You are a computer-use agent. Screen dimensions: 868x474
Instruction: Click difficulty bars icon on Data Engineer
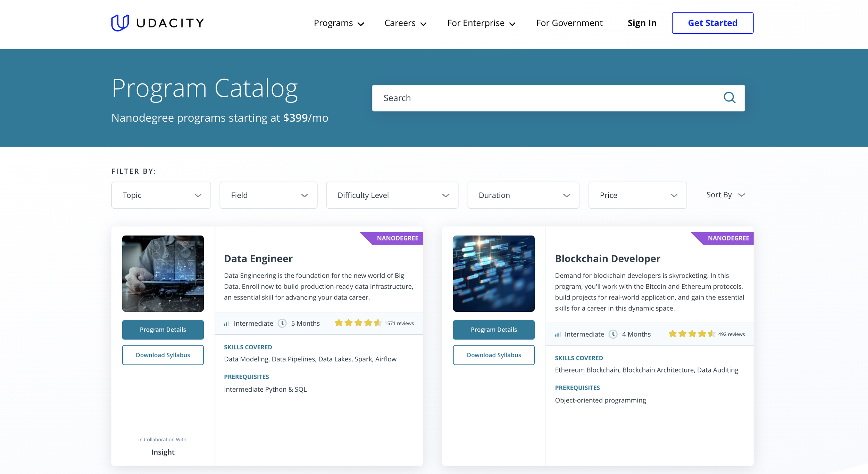pyautogui.click(x=226, y=324)
